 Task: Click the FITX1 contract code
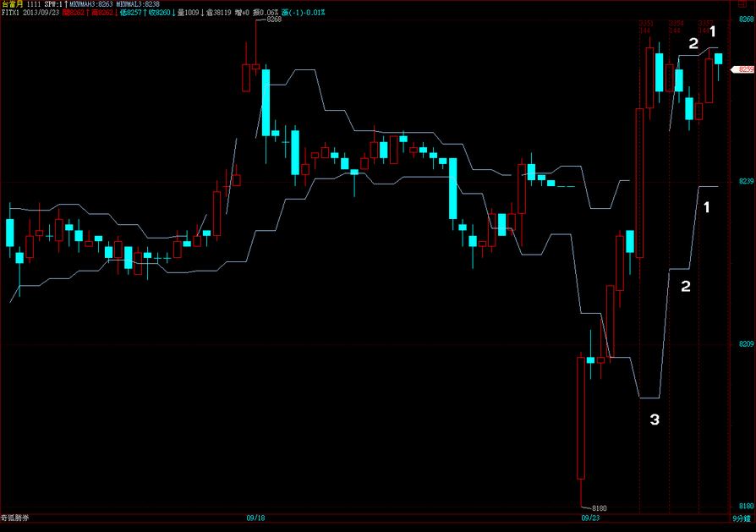click(x=10, y=14)
